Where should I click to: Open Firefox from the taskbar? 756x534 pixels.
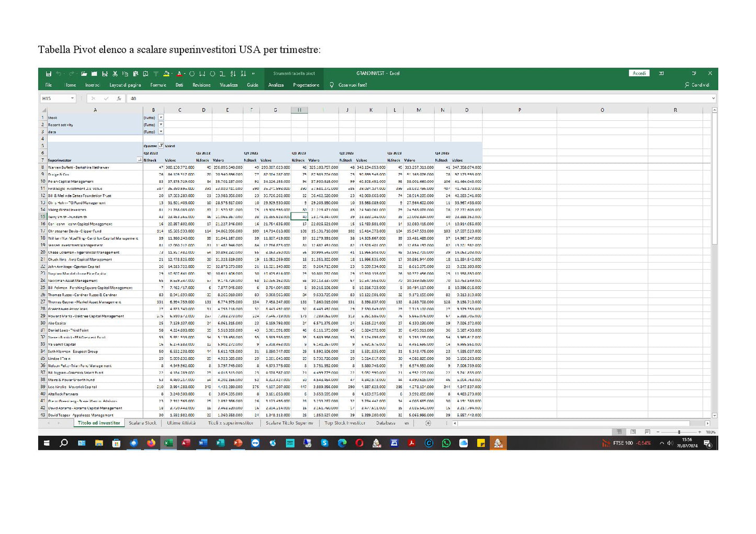click(x=151, y=443)
